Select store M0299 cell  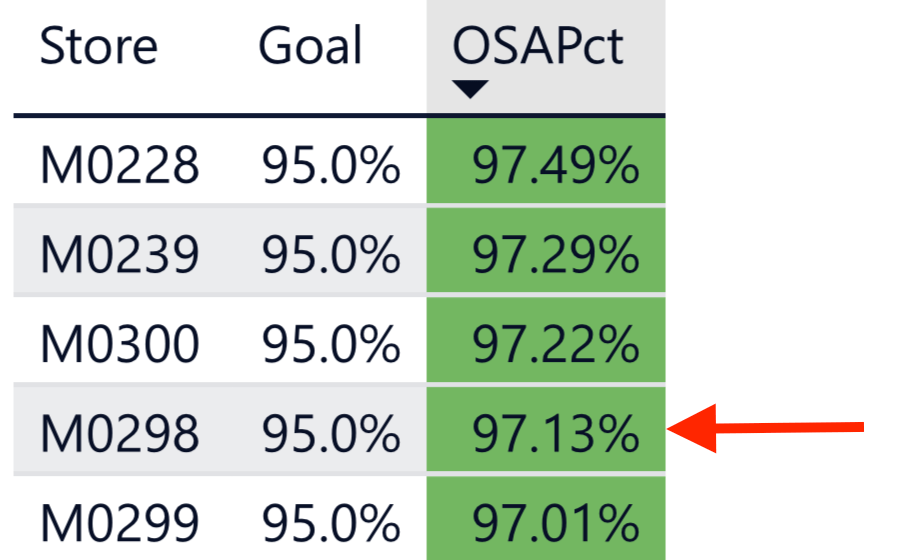click(x=119, y=522)
